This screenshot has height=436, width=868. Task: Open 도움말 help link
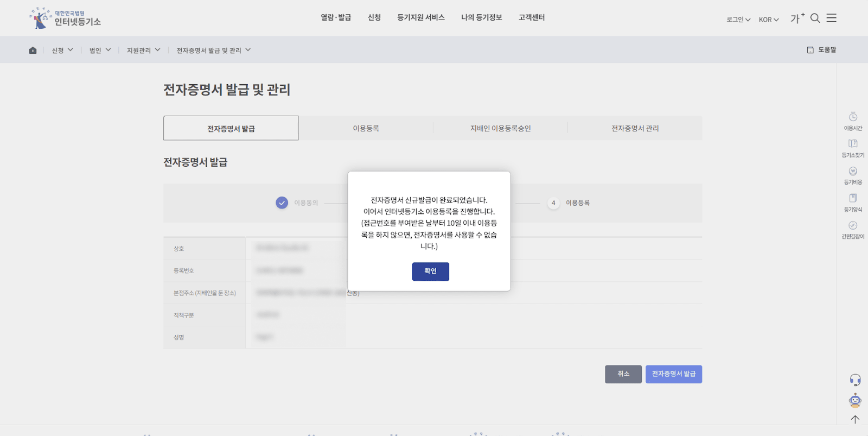point(822,50)
